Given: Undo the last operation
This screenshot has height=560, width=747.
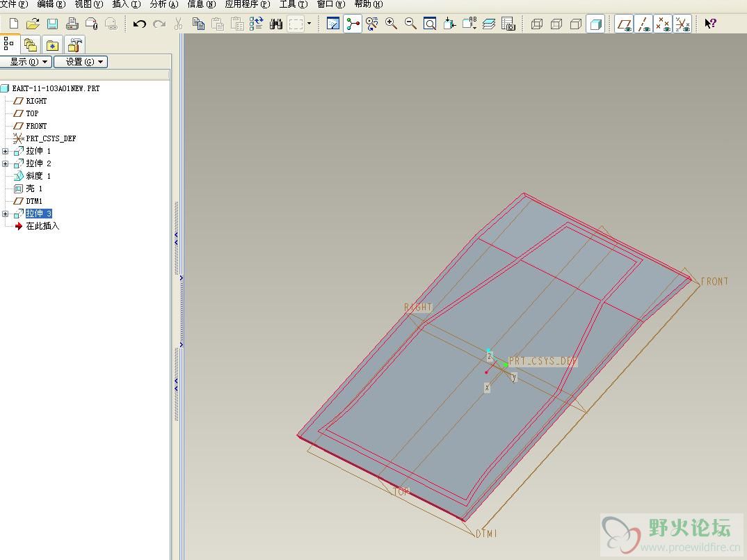Looking at the screenshot, I should point(139,24).
